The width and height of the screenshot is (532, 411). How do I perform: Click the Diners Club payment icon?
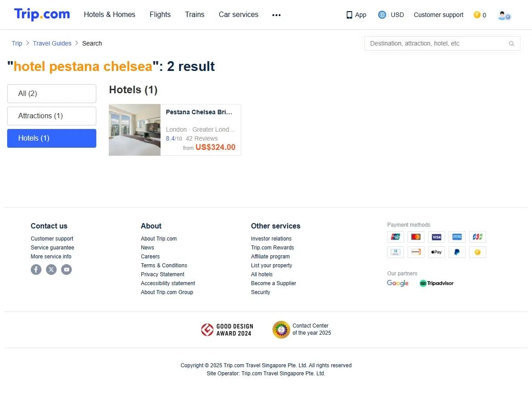pyautogui.click(x=395, y=252)
